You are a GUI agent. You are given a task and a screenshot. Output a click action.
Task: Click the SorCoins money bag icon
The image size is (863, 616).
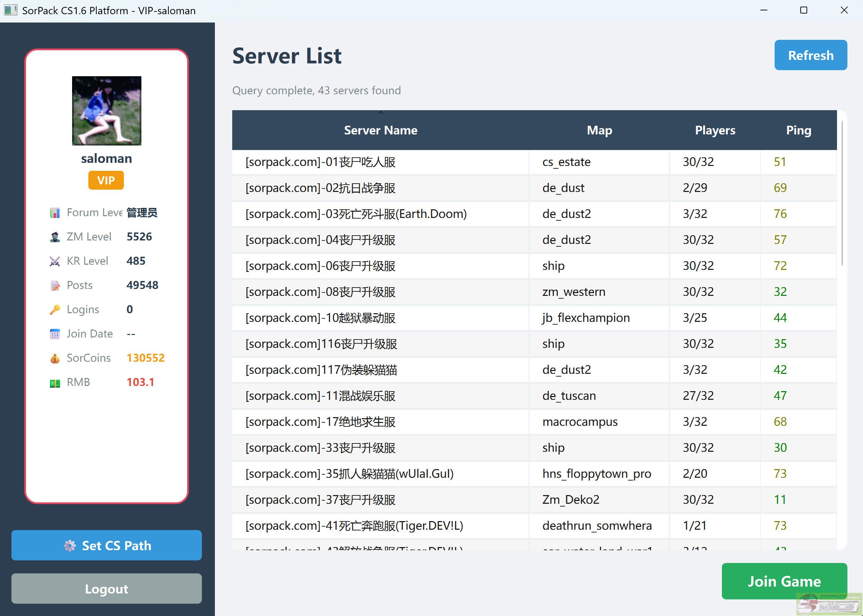coord(55,359)
